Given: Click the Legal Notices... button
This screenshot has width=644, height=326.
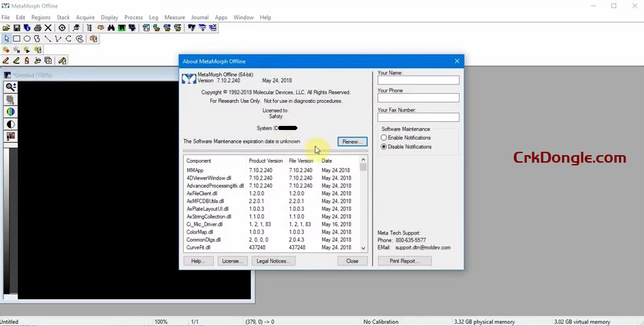Looking at the screenshot, I should [x=273, y=261].
